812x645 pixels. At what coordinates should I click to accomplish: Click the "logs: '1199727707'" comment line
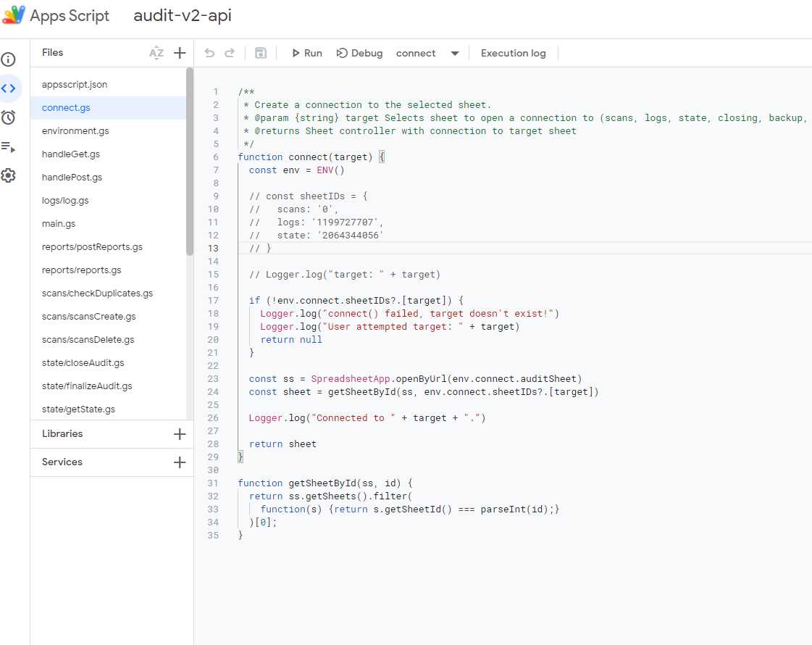(x=316, y=222)
